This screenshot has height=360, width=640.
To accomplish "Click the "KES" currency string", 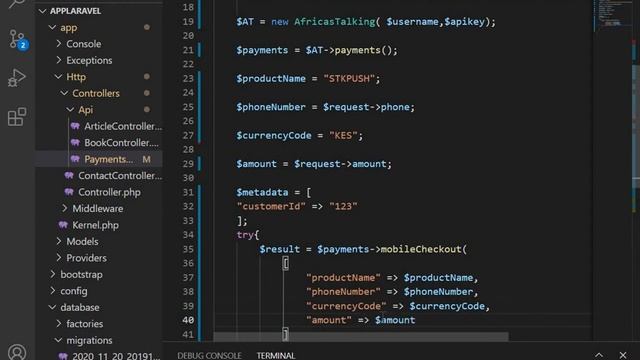I will click(343, 135).
